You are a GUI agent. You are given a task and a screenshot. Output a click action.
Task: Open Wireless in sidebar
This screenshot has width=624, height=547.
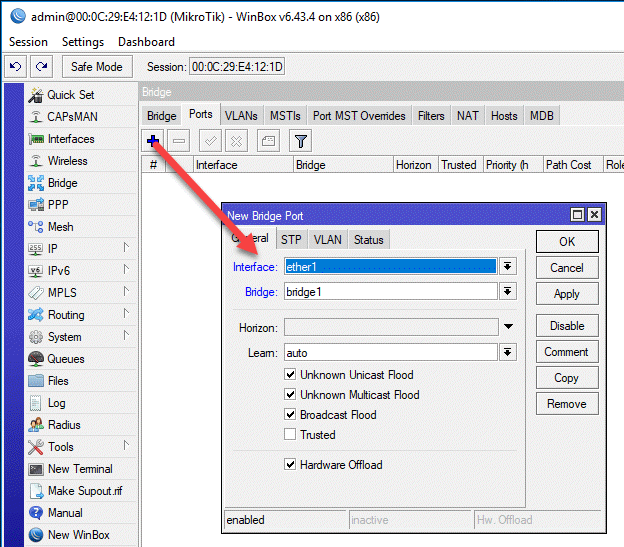click(x=82, y=161)
